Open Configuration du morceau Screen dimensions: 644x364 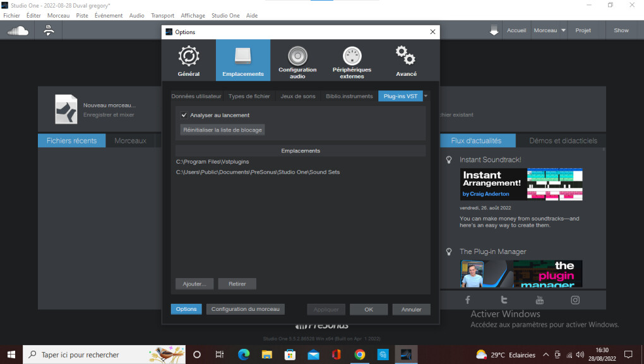coord(245,309)
